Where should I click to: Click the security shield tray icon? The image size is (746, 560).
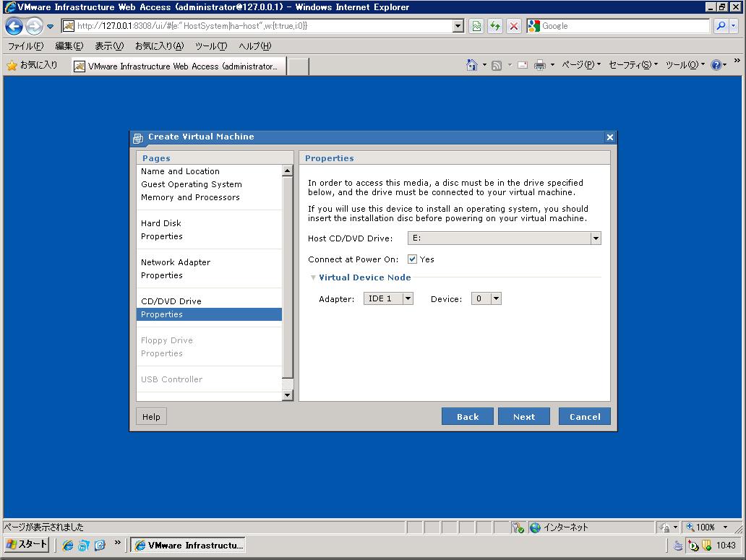coord(706,546)
